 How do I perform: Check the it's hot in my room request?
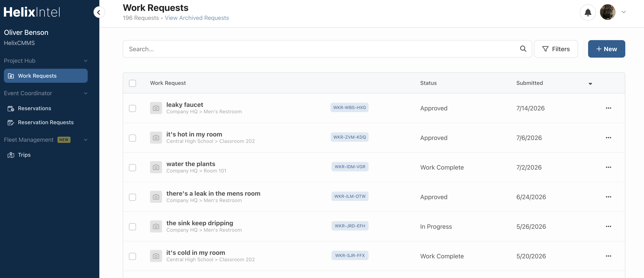click(132, 138)
